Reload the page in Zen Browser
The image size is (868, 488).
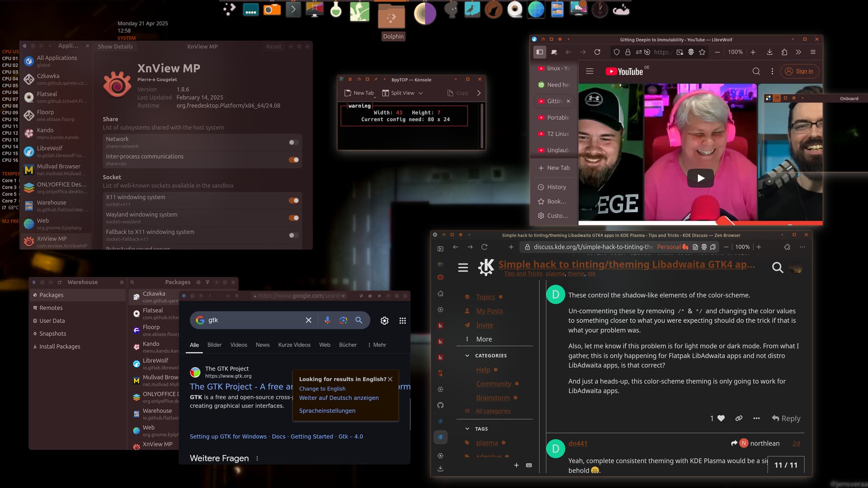[484, 247]
